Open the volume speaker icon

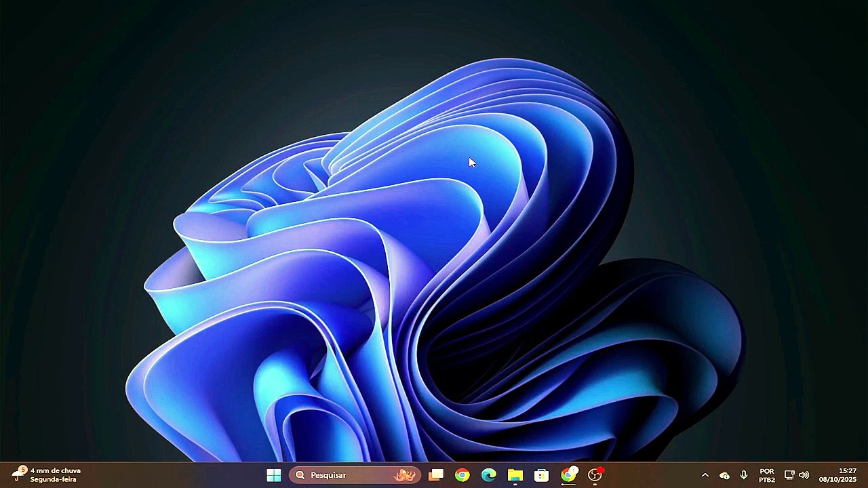[x=804, y=475]
